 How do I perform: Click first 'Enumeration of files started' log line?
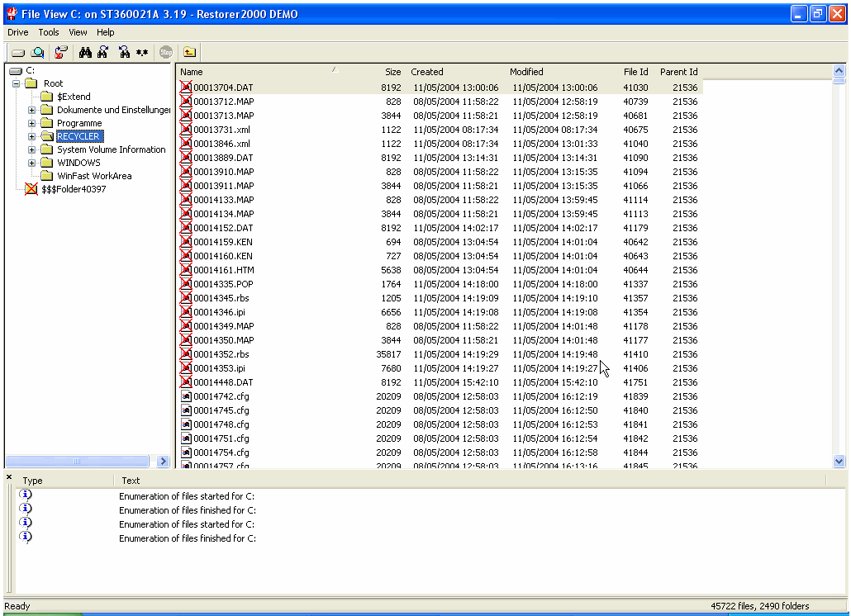(187, 496)
